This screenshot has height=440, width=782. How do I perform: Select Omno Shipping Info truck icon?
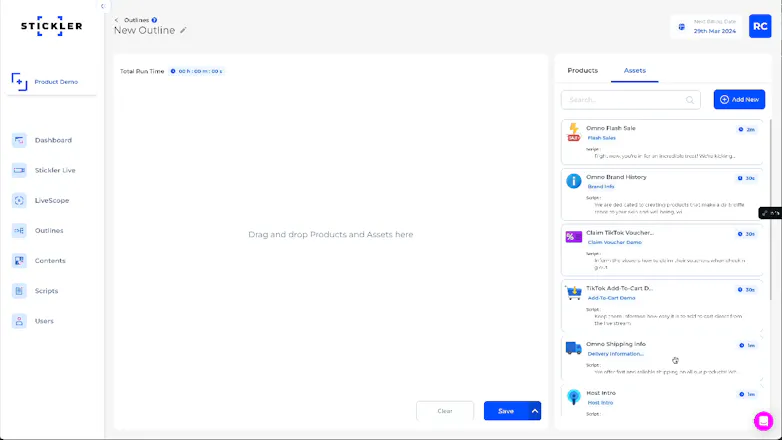click(x=574, y=348)
